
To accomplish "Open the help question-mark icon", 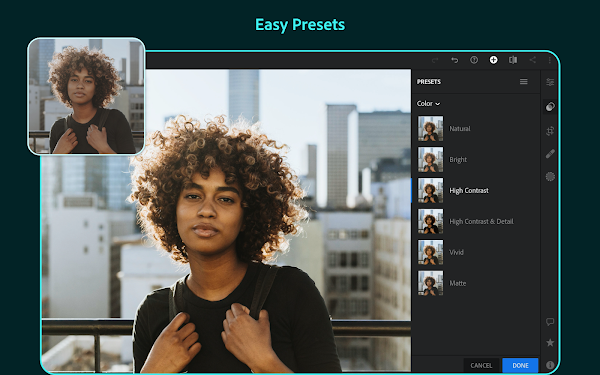I will [474, 60].
